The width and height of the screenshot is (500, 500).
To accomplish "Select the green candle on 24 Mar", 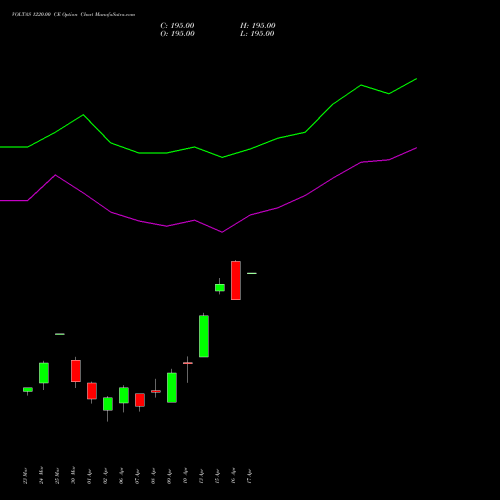I will [44, 373].
